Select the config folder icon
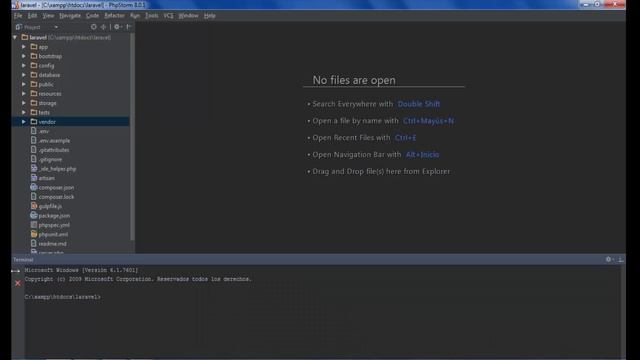640x360 pixels. click(34, 66)
